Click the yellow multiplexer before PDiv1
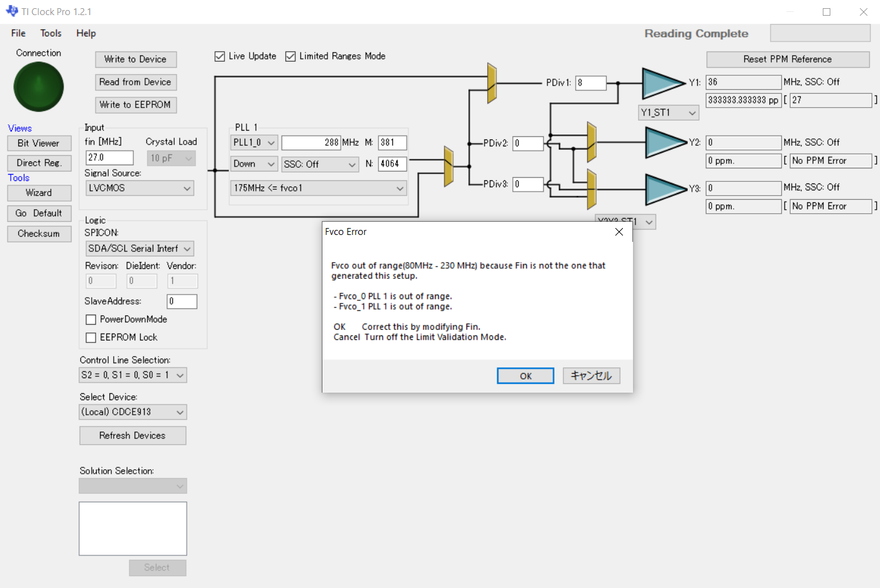 coord(492,82)
